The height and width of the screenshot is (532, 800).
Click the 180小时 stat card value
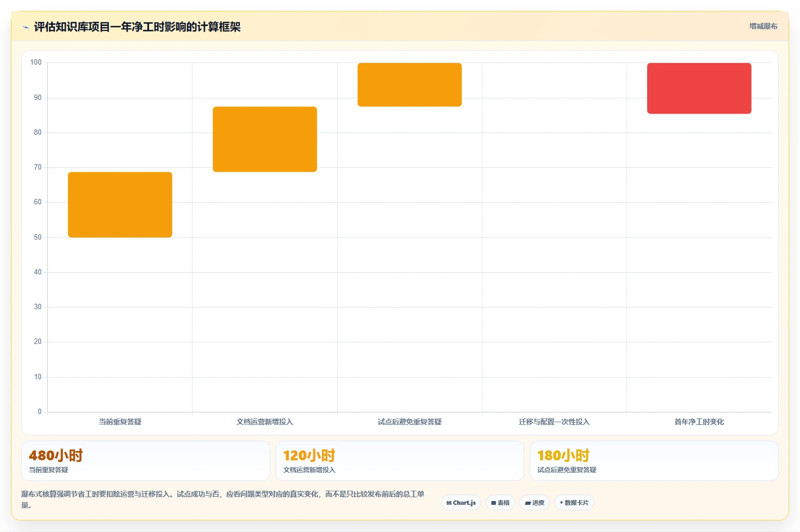click(563, 455)
